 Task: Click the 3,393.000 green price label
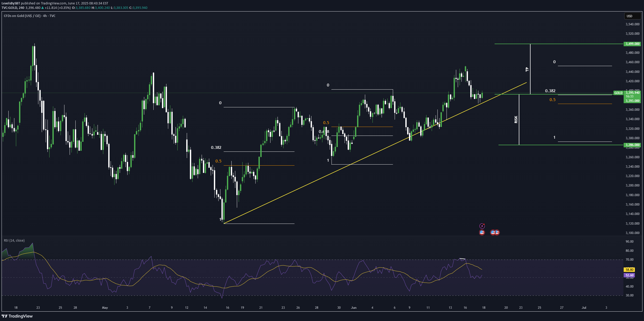633,101
